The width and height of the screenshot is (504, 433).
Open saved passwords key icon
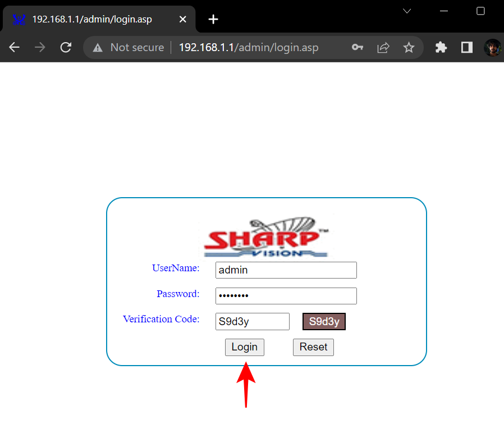point(358,48)
